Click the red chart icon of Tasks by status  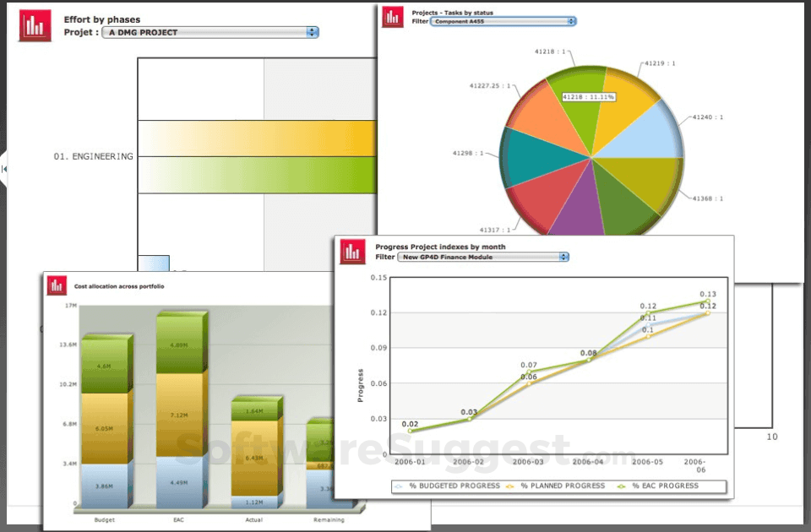(393, 17)
